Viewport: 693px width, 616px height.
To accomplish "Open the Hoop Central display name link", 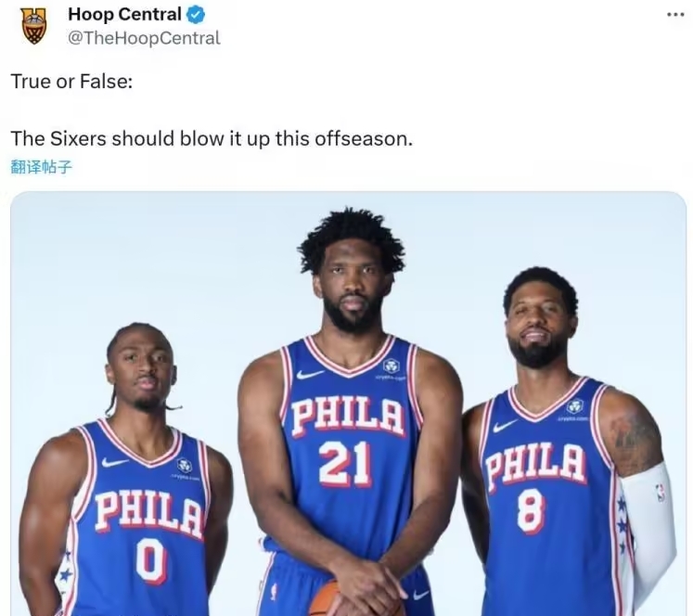I will [x=124, y=15].
